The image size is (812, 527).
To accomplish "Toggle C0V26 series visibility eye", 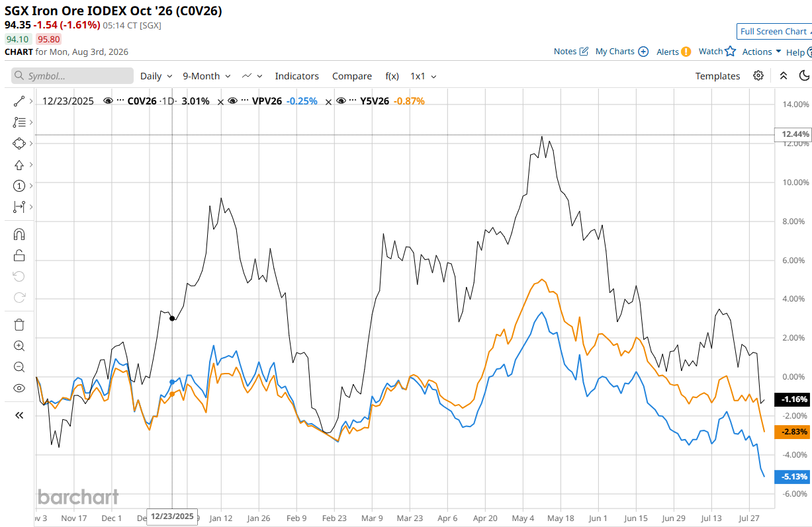I will pos(109,101).
